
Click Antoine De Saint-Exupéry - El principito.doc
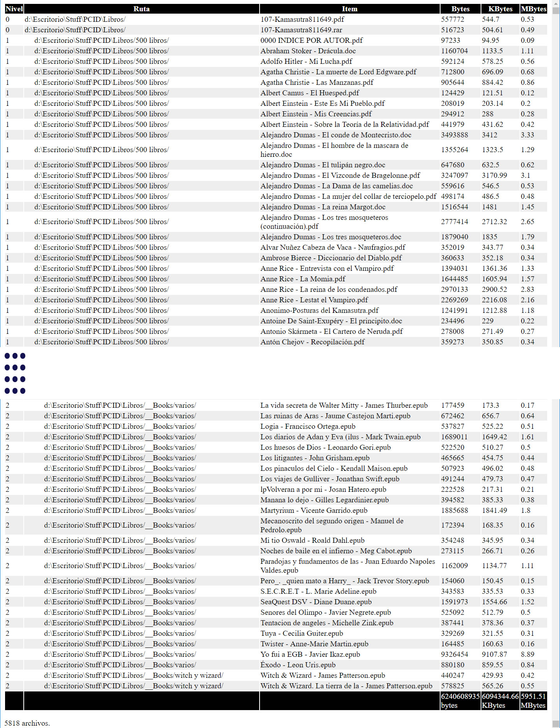pos(331,321)
